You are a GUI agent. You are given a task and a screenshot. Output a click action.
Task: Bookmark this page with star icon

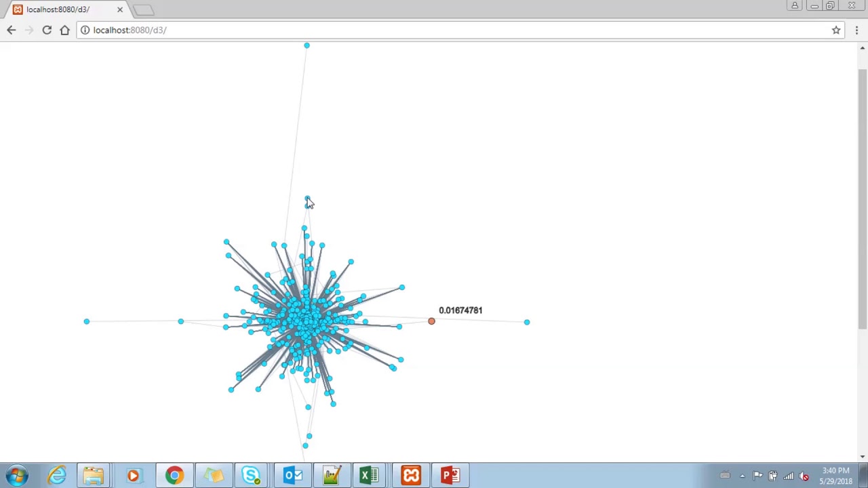point(836,30)
